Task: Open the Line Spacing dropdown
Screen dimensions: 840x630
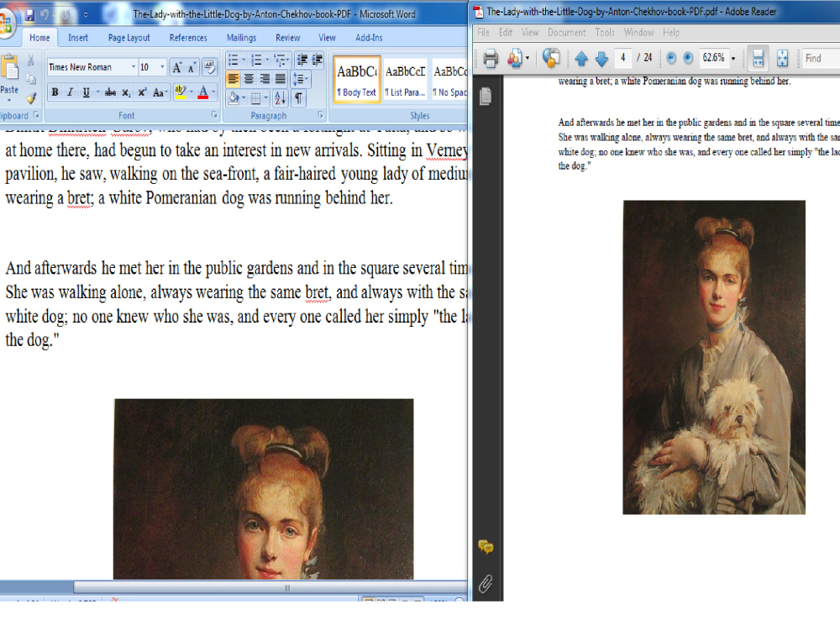Action: (300, 79)
